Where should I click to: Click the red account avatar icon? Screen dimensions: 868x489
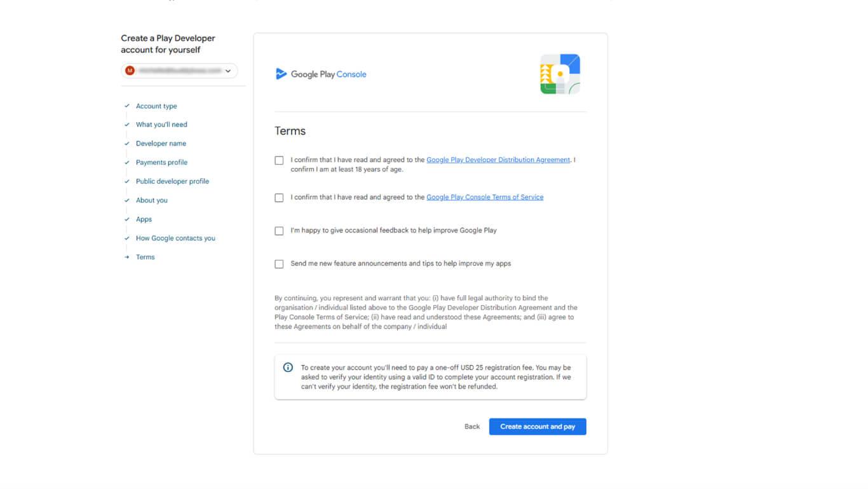tap(130, 71)
